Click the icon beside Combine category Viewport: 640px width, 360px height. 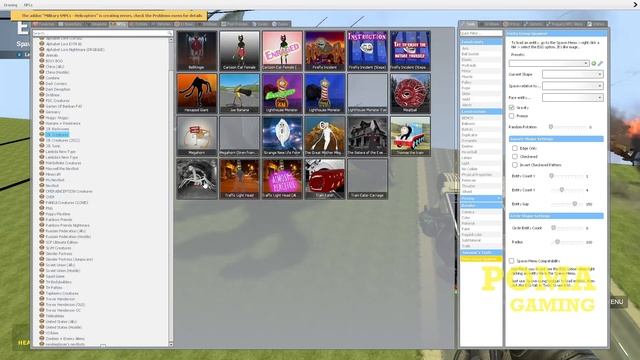point(42,78)
